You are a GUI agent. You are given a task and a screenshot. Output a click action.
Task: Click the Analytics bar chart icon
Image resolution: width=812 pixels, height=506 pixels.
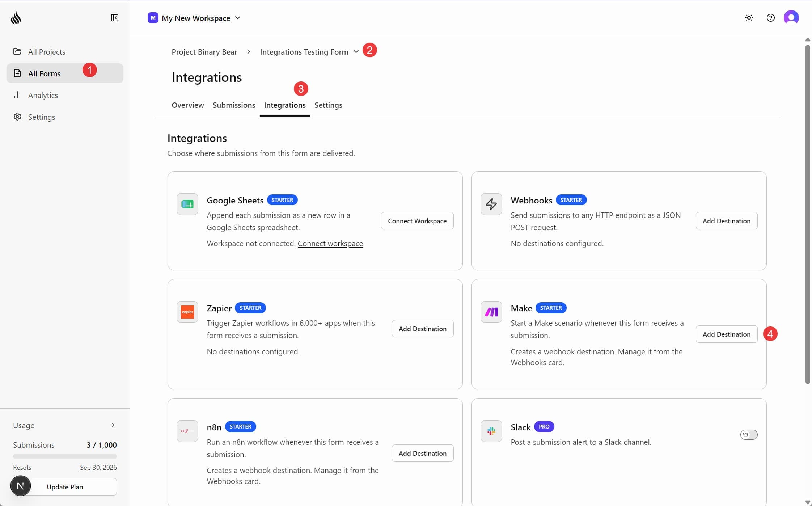click(x=17, y=95)
